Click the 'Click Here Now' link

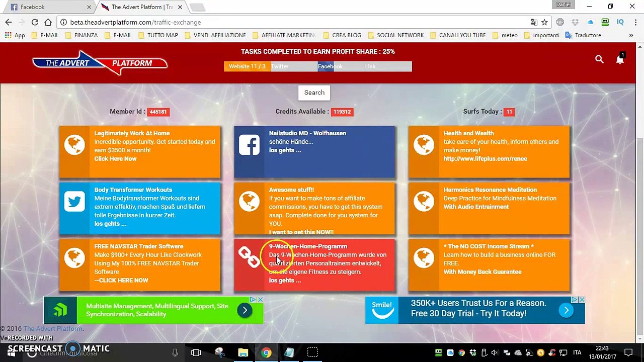point(115,159)
